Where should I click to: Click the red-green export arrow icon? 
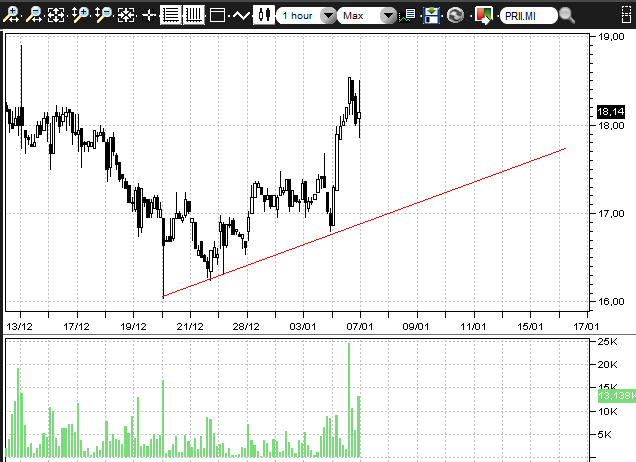coord(484,15)
